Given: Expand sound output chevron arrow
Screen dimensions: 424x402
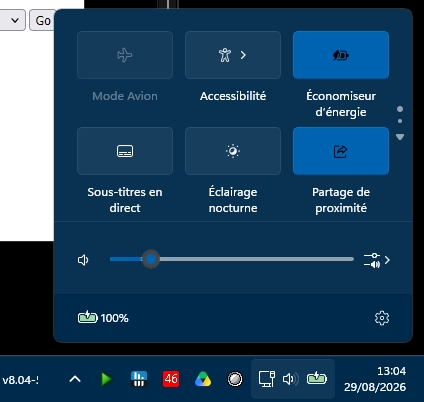Looking at the screenshot, I should coord(387,260).
